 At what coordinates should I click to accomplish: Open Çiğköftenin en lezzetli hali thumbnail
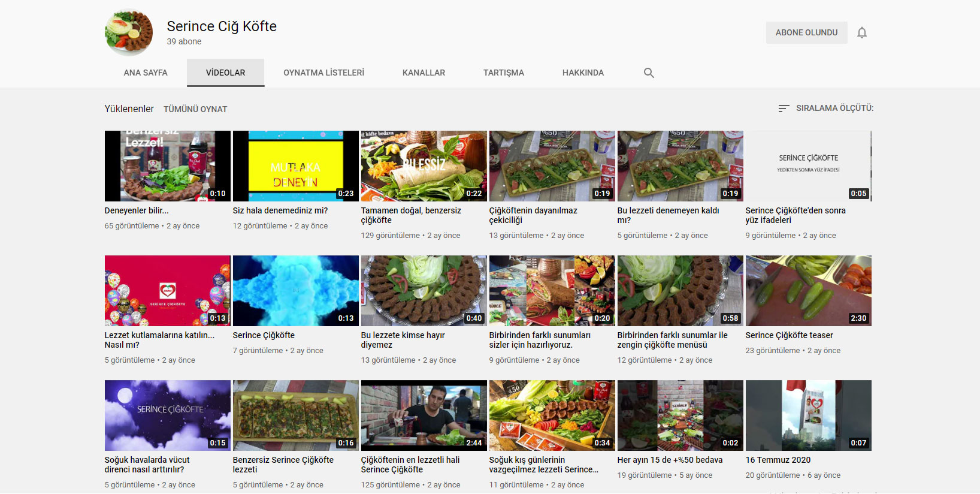(424, 415)
